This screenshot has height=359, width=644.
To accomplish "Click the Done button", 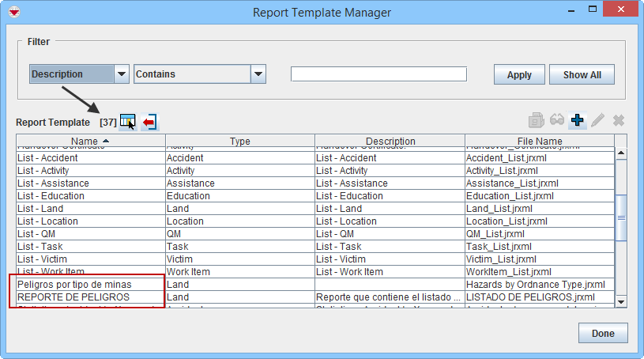I will [602, 333].
